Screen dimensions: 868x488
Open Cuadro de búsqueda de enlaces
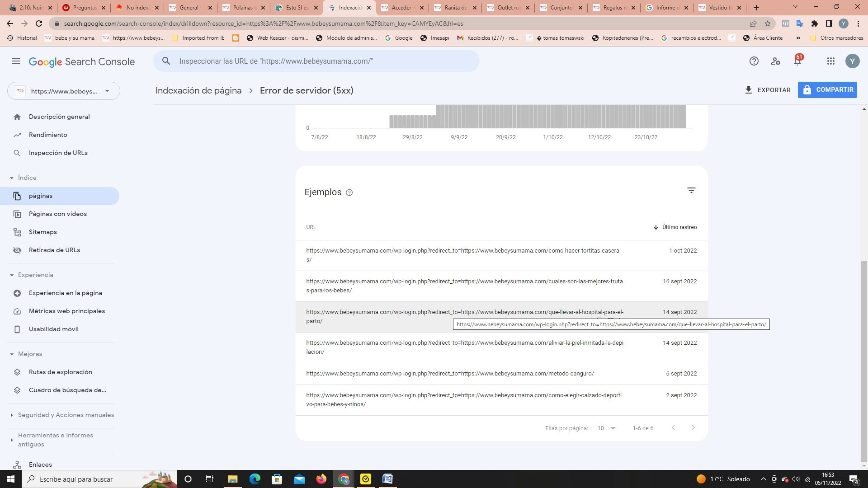pos(60,390)
